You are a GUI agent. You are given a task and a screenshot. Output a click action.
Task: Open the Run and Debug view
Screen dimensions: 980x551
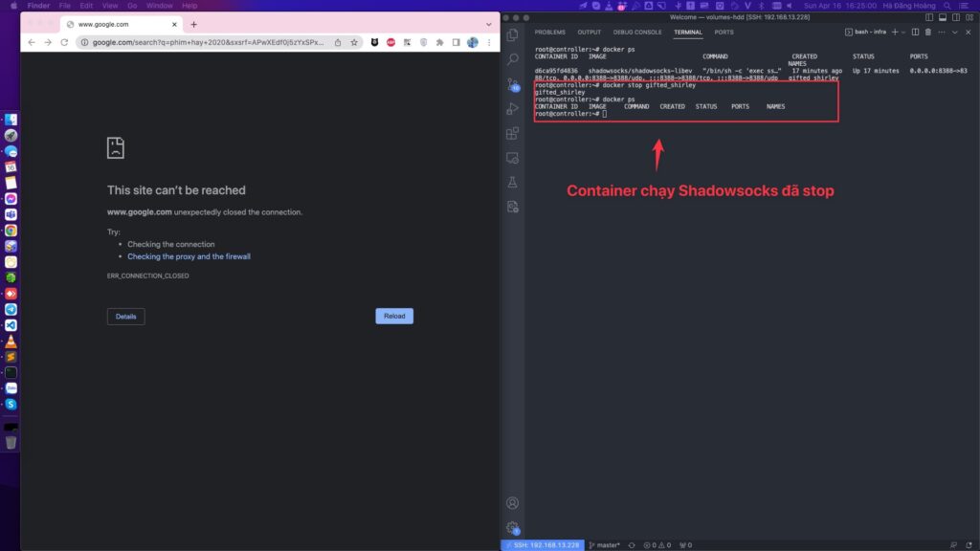pyautogui.click(x=513, y=109)
